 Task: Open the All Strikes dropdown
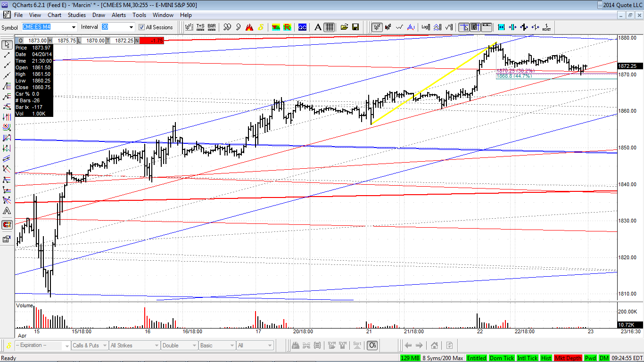point(135,346)
